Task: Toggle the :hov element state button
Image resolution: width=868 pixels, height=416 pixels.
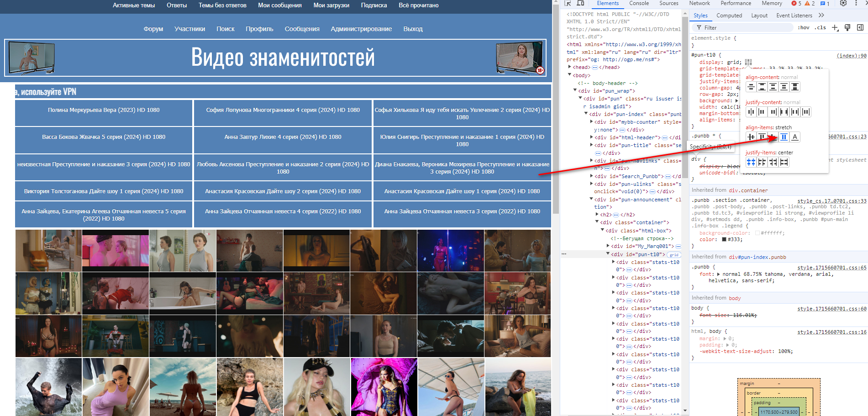Action: coord(804,27)
